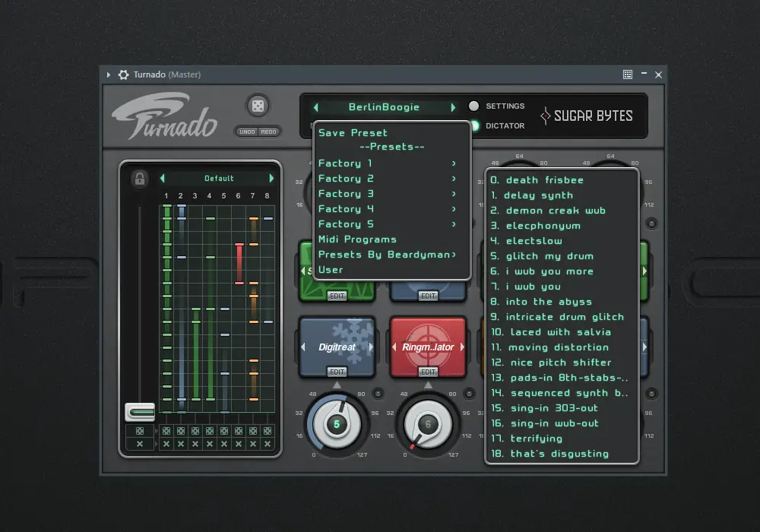The image size is (760, 532).
Task: Select previous Dictator preset before Default
Action: pos(163,179)
